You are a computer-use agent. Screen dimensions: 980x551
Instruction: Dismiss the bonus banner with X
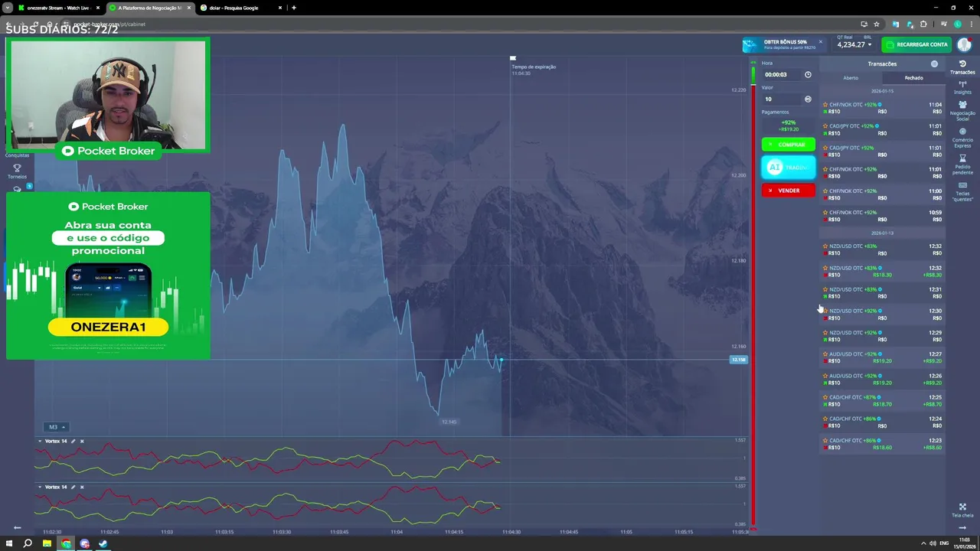pos(820,42)
